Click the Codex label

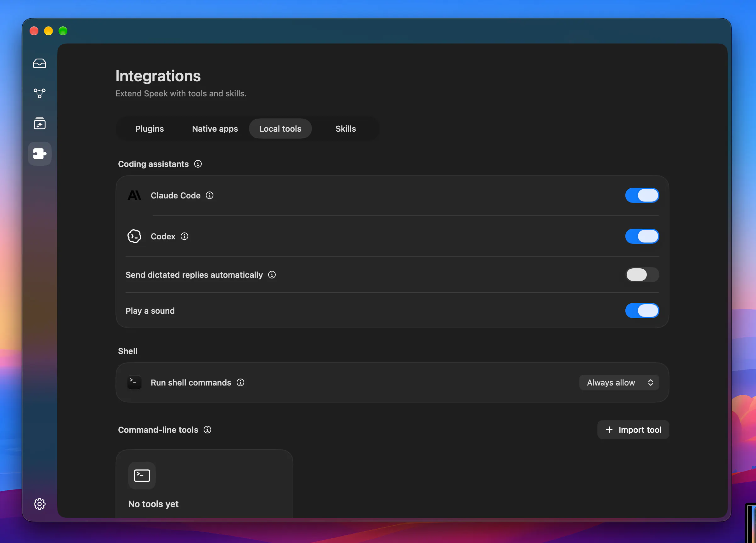(163, 237)
